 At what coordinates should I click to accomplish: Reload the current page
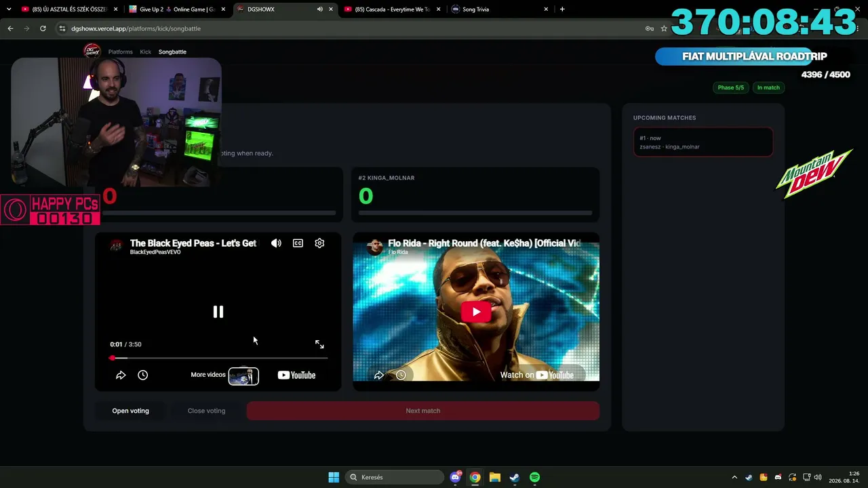43,28
